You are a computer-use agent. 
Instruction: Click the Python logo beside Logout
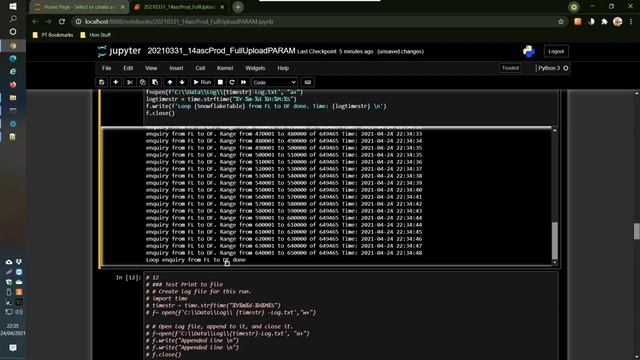pos(529,51)
